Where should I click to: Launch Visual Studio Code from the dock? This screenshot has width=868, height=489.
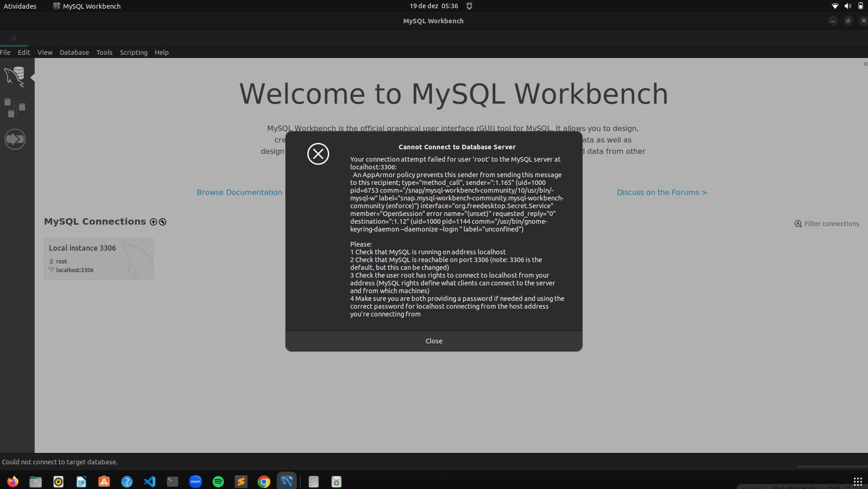pyautogui.click(x=150, y=482)
